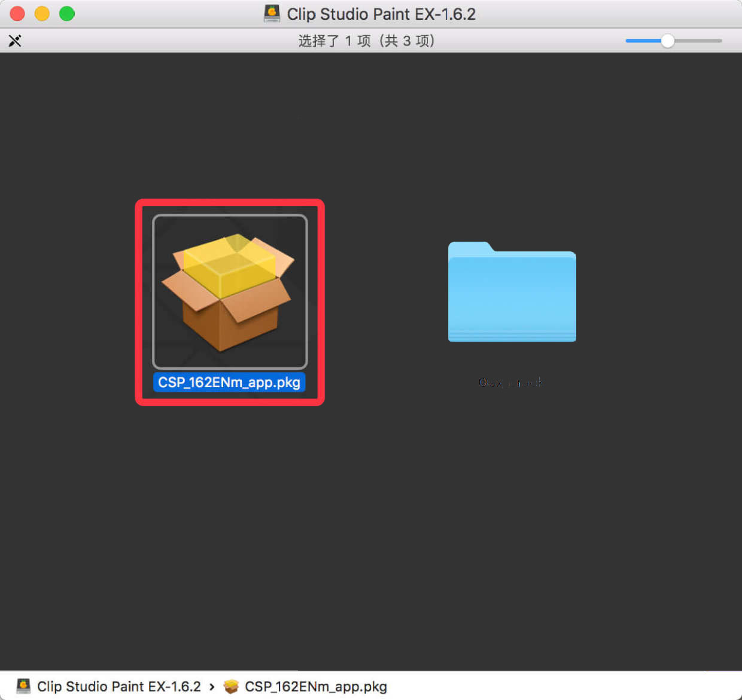Click the package icon in the bottom path bar
This screenshot has width=742, height=700.
pyautogui.click(x=231, y=686)
